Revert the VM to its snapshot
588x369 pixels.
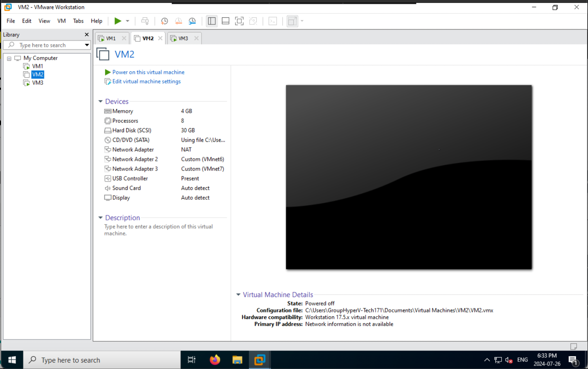(178, 21)
